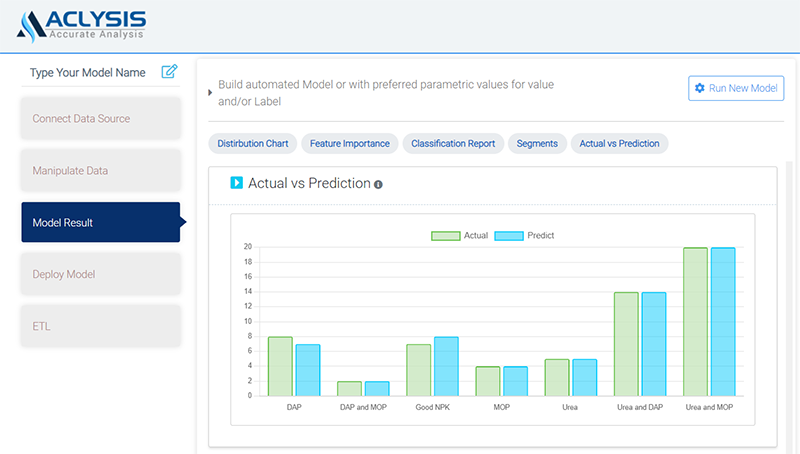
Task: Open the Manipulate Data step
Action: coord(100,170)
